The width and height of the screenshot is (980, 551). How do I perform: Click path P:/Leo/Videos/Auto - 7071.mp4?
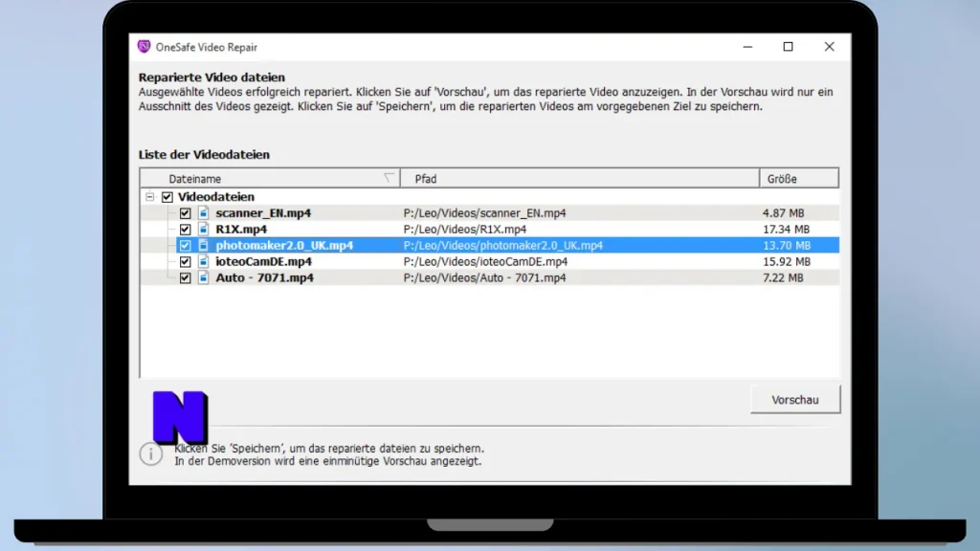point(485,278)
